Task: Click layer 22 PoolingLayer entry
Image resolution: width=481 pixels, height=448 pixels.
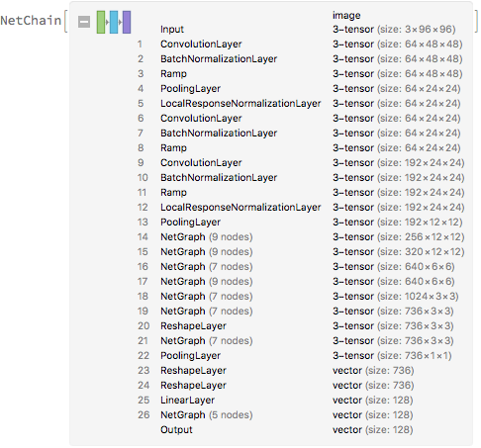Action: tap(190, 355)
